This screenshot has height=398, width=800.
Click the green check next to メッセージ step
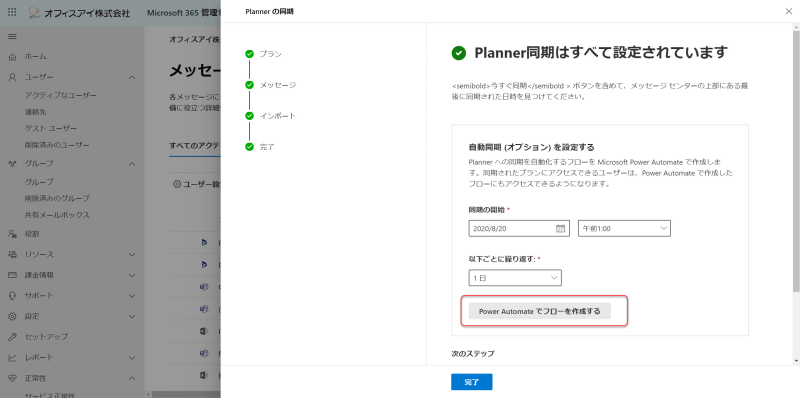249,85
